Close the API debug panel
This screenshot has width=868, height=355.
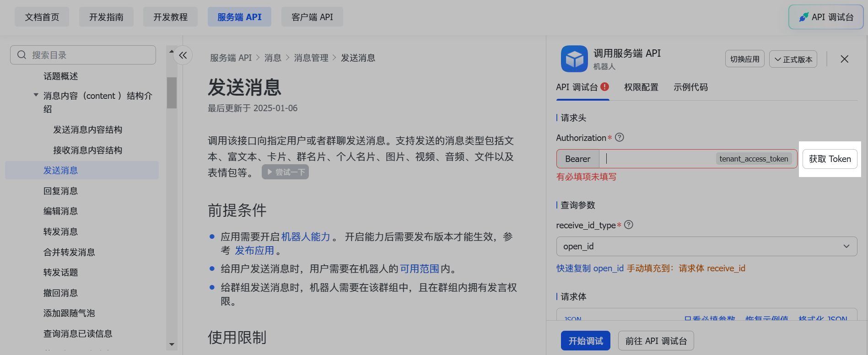tap(844, 59)
